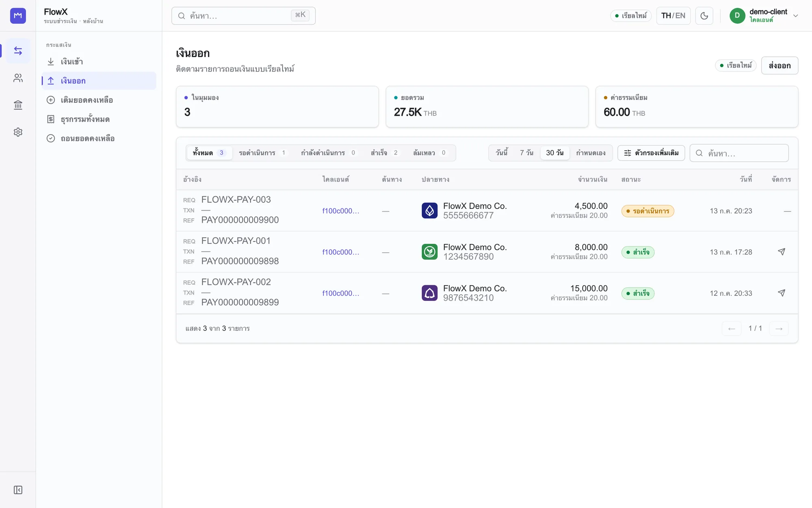This screenshot has width=812, height=508.
Task: Toggle dark mode moon icon
Action: click(x=704, y=16)
